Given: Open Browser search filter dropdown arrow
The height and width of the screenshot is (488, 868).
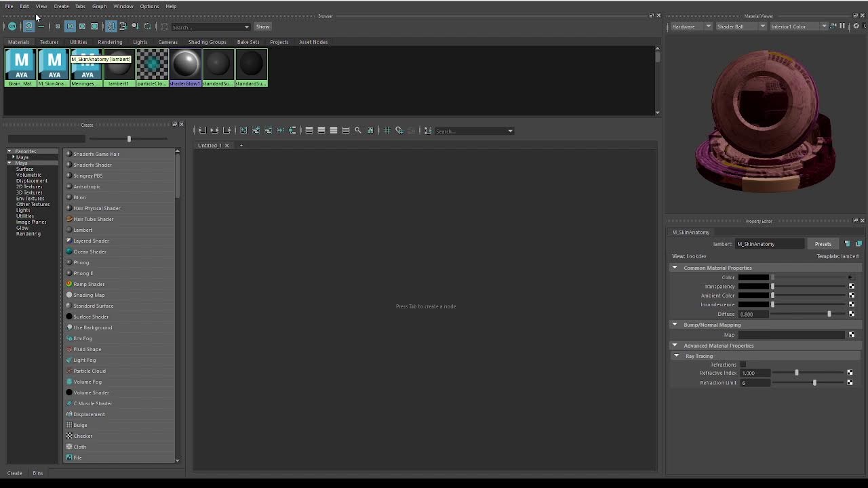Looking at the screenshot, I should [246, 27].
